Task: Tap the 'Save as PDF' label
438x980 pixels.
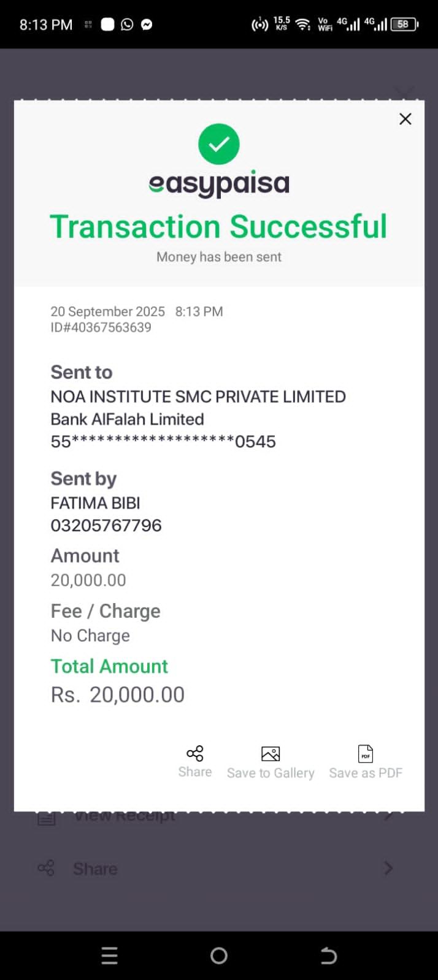Action: (366, 773)
